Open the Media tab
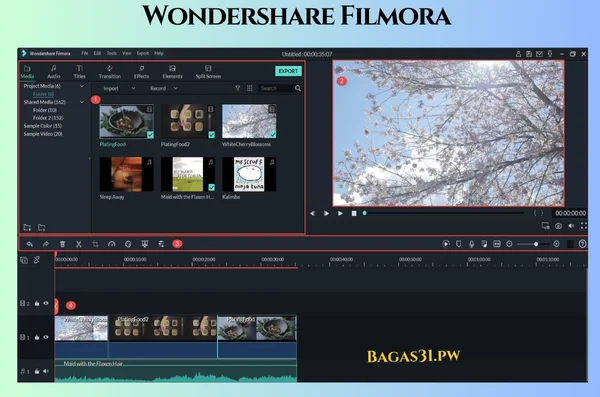Screen dimensions: 600x397 coord(27,72)
